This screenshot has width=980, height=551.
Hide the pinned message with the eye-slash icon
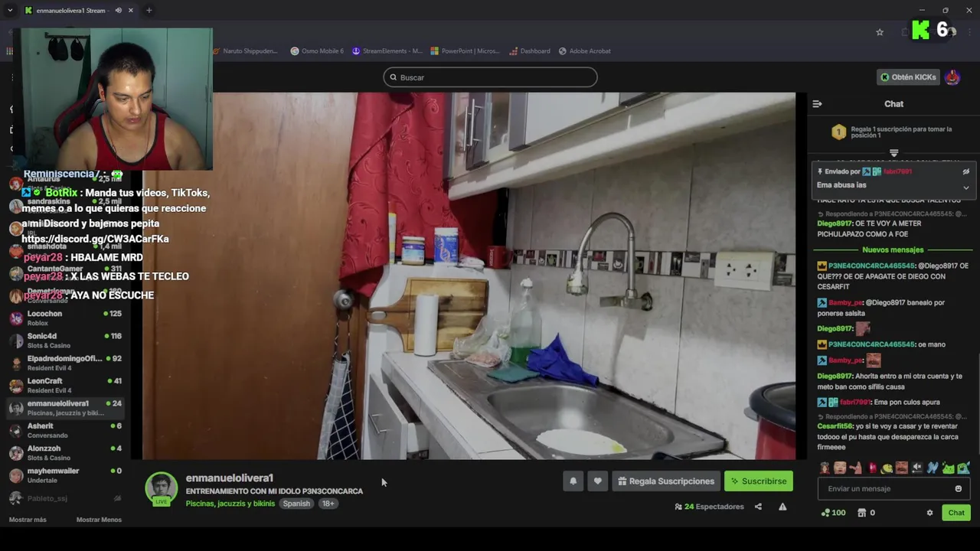tap(965, 172)
